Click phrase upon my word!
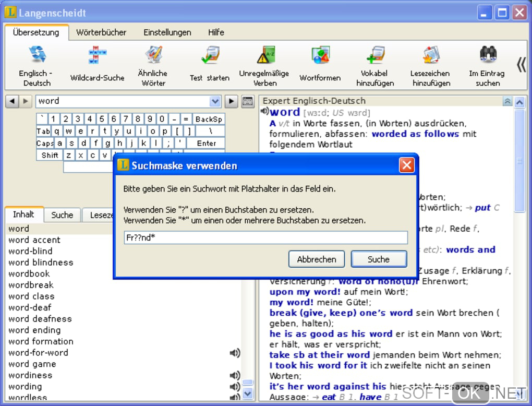 coord(305,292)
